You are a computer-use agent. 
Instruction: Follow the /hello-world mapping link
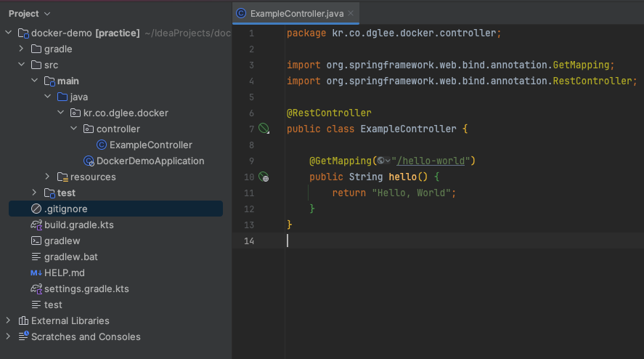tap(431, 161)
